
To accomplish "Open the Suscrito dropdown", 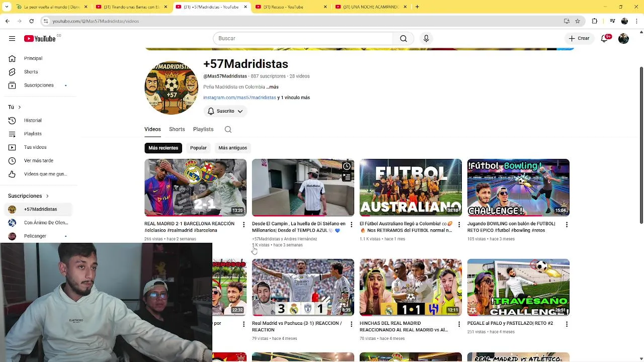I will click(x=225, y=111).
